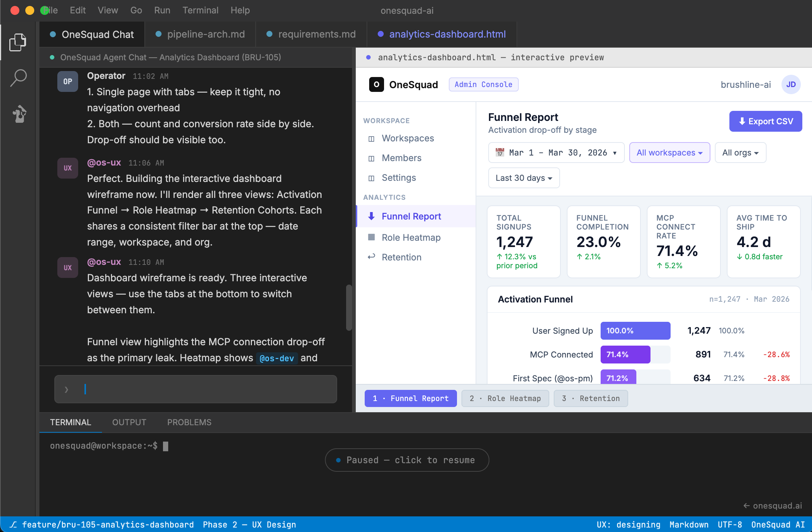Screen dimensions: 812x532
Task: Switch to the pipeline-arch.md tab
Action: 206,34
